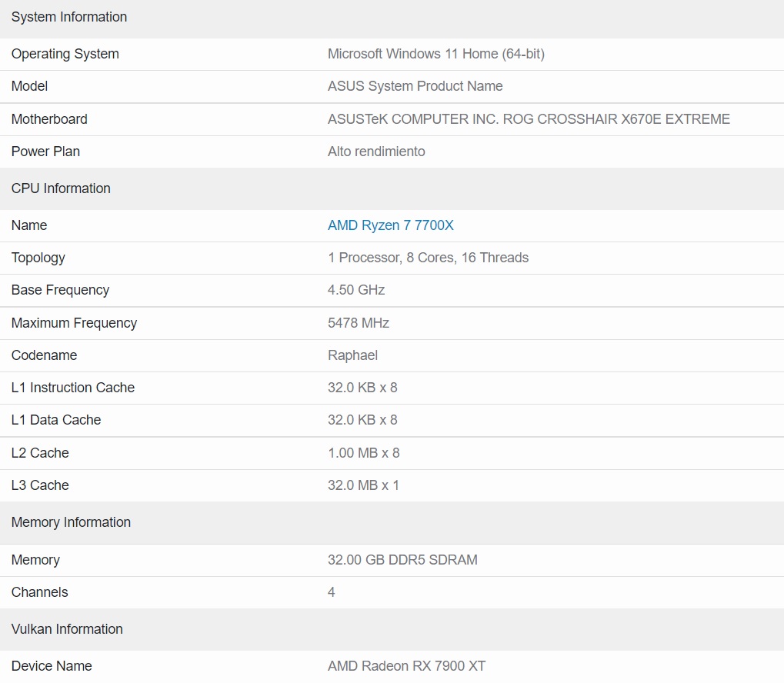Select the 'ROG CROSSHAIR X670E EXTREME' motherboard value
This screenshot has height=683, width=784.
pos(616,119)
